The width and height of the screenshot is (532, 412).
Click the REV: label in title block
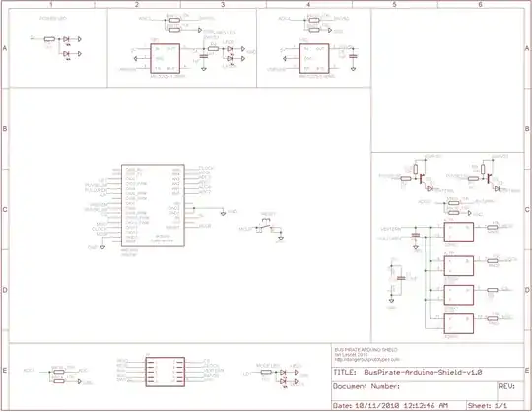507,386
